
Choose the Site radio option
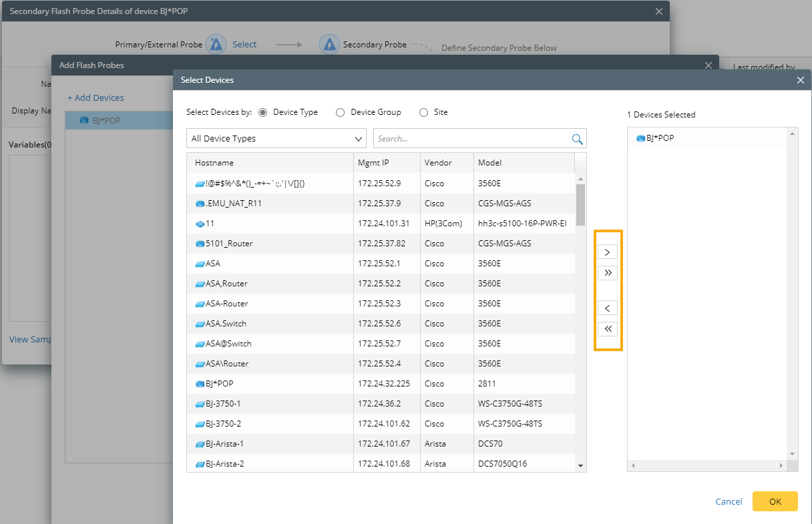pyautogui.click(x=423, y=113)
